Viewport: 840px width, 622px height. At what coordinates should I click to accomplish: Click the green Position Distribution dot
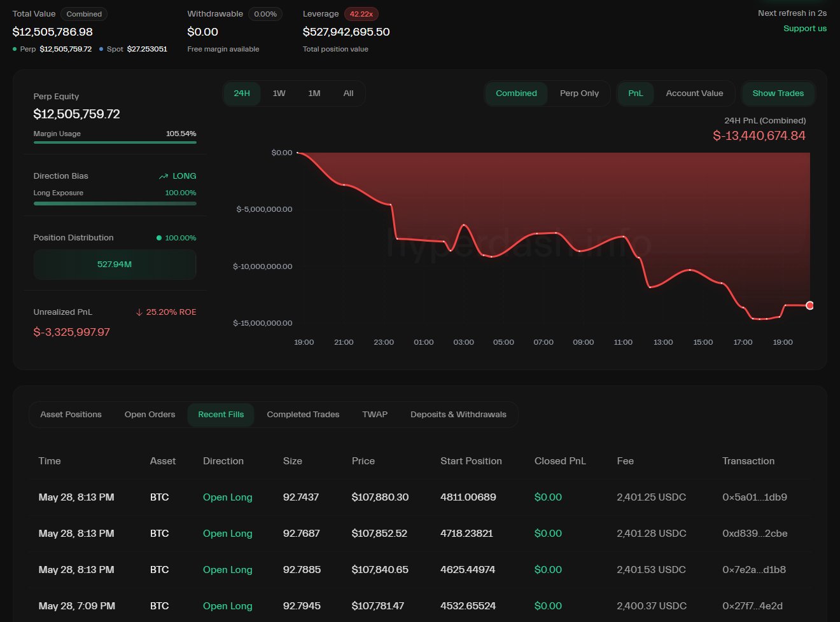pyautogui.click(x=159, y=238)
